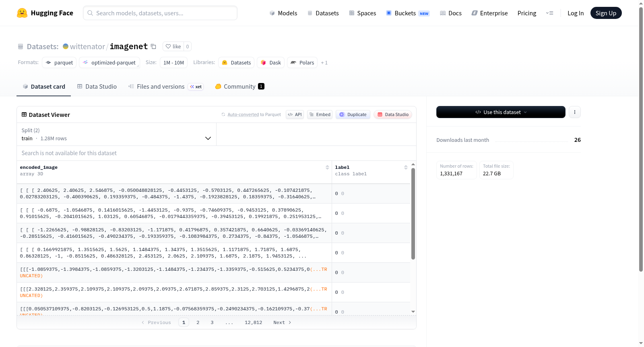Click the Downloads last month value 26

pyautogui.click(x=578, y=140)
